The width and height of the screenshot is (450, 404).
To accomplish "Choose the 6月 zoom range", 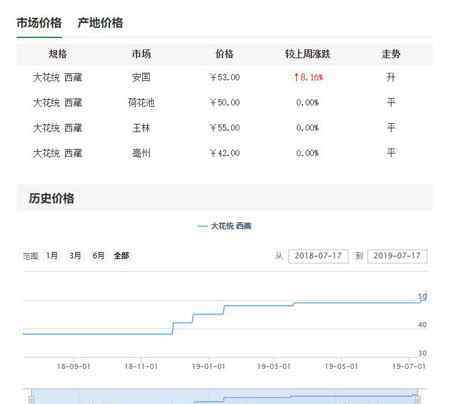I will click(98, 256).
